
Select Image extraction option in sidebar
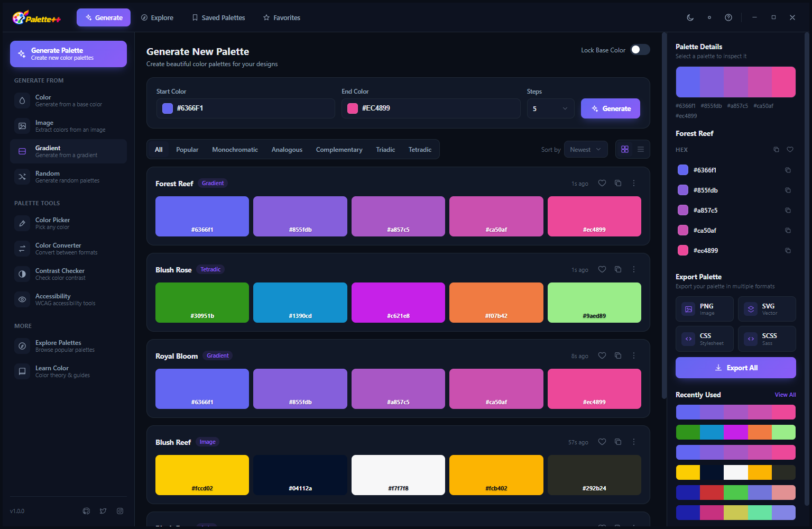(68, 126)
